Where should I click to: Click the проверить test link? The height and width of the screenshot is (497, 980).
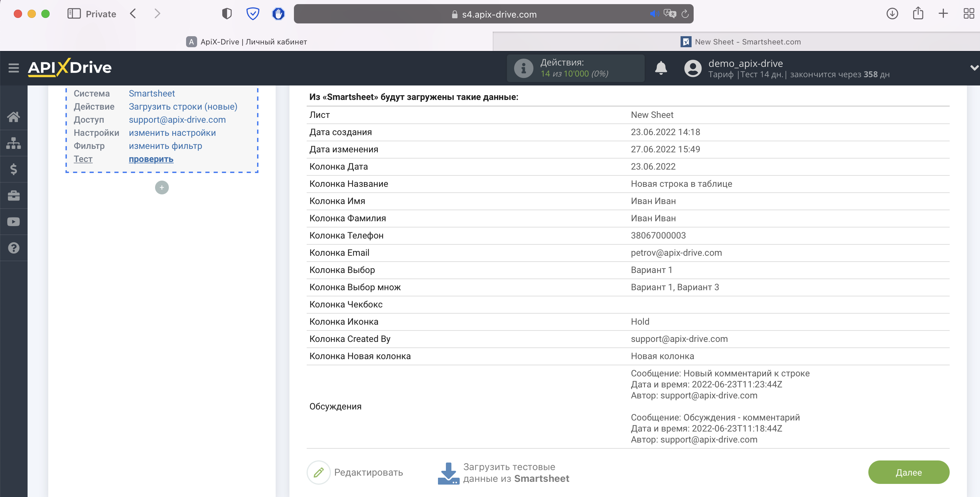151,159
